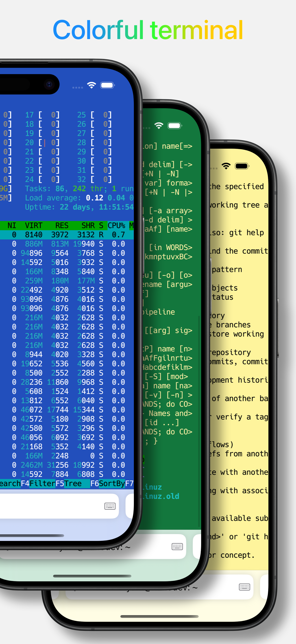Viewport: 296px width, 644px height.
Task: Click the Uptime: 22 days line
Action: click(x=79, y=207)
